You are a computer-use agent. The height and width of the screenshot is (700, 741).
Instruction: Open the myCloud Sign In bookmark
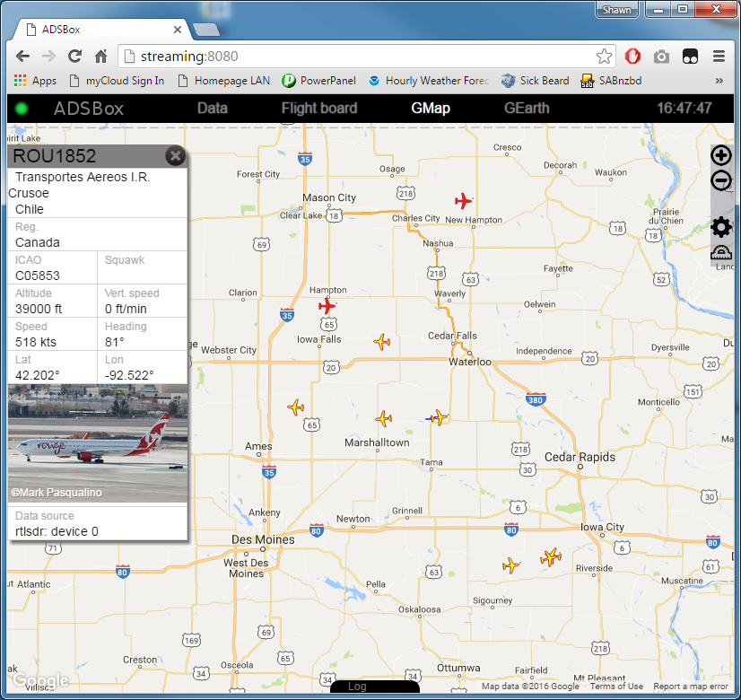click(117, 81)
